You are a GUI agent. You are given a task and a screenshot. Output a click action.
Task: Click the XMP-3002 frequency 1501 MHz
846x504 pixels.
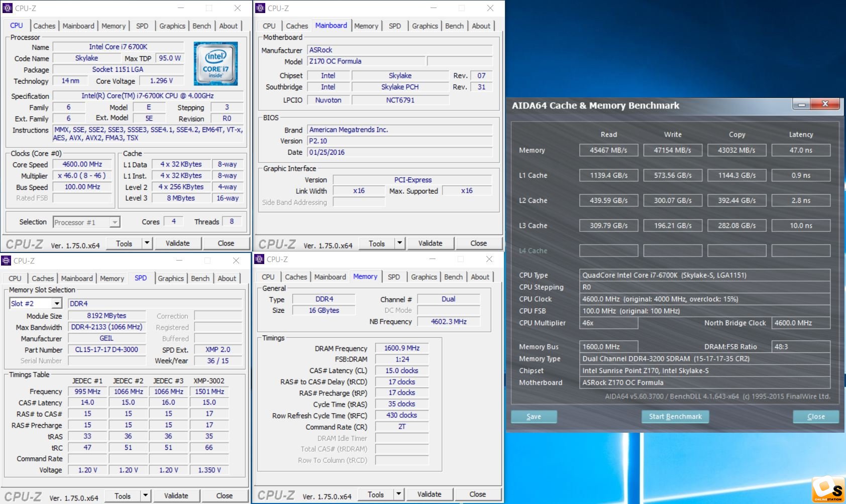pyautogui.click(x=209, y=392)
